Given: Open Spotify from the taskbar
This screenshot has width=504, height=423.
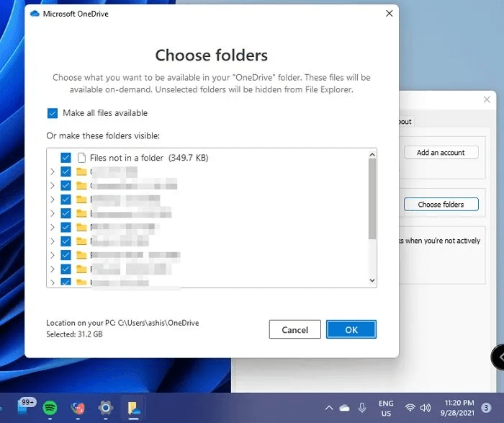Looking at the screenshot, I should pos(50,407).
